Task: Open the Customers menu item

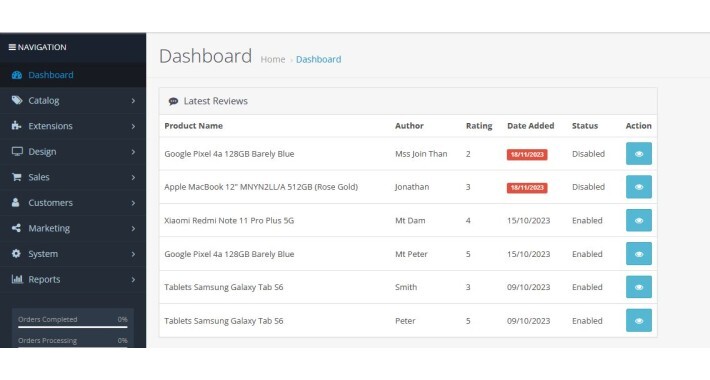Action: pos(73,202)
